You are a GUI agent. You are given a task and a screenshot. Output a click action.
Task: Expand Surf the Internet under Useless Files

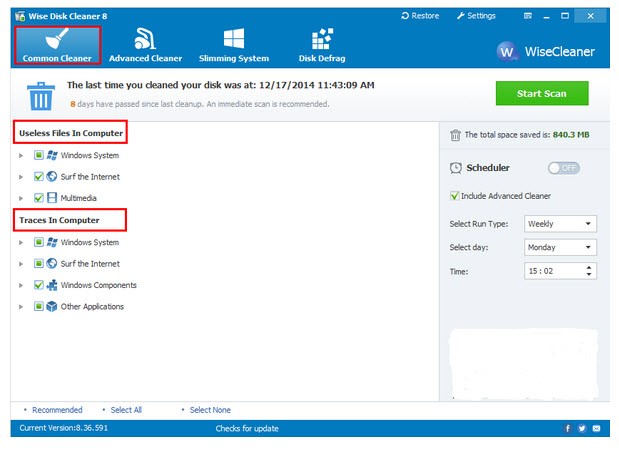(x=21, y=177)
